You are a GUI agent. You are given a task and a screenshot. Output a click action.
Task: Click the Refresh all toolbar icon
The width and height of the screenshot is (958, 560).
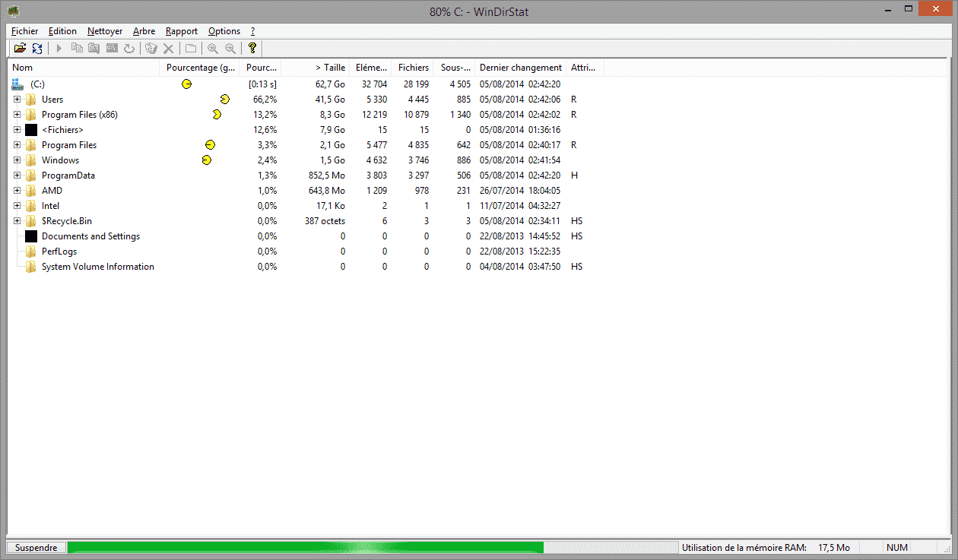pos(36,49)
